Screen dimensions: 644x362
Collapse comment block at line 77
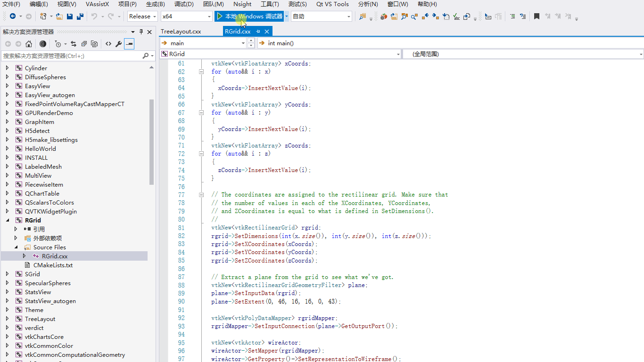click(201, 195)
